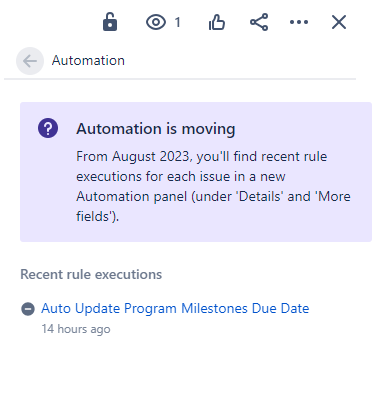Viewport: 384px width, 414px height.
Task: Open issue restrictions via the unlocked padlock icon
Action: click(110, 22)
